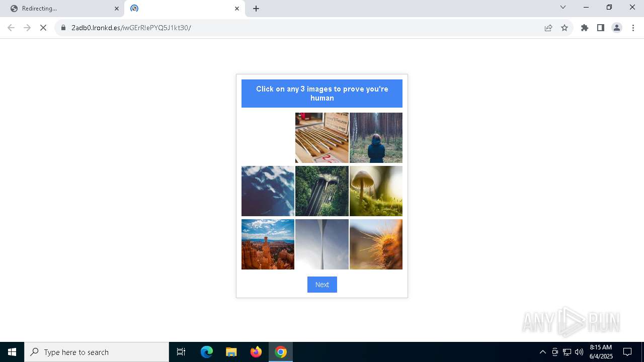Stop loading the page
Image resolution: width=644 pixels, height=362 pixels.
(x=43, y=28)
